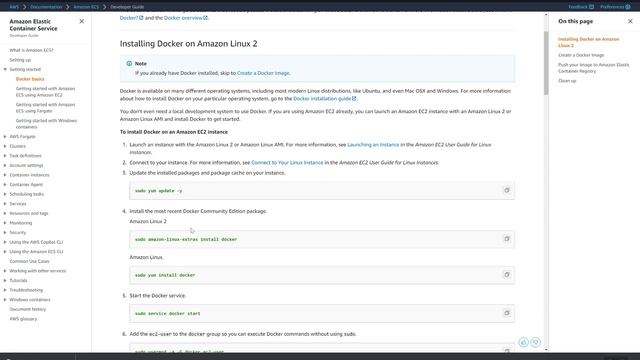Expand the Services section
The width and height of the screenshot is (640, 360).
5,204
